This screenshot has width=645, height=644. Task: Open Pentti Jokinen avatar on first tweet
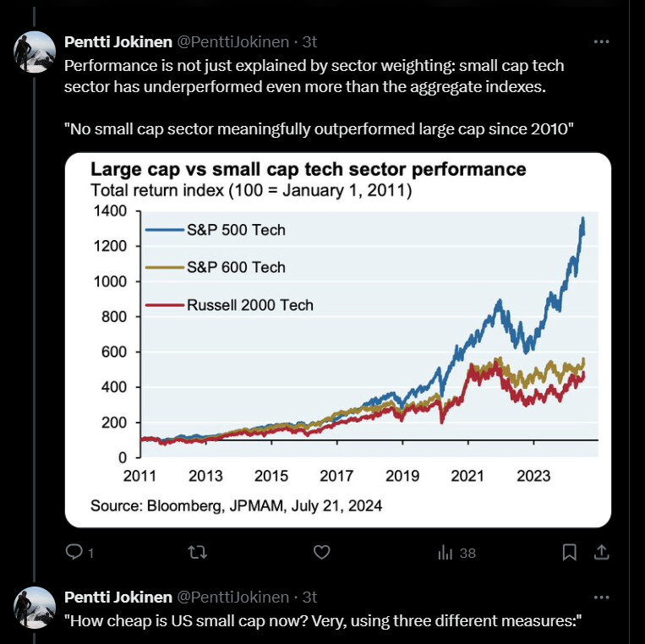click(x=35, y=52)
